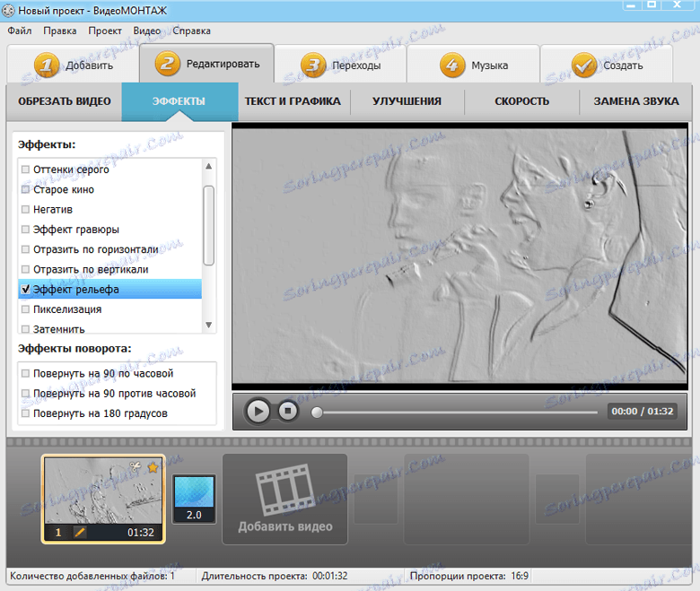
Task: Click the pencil edit icon on clip 1
Action: coord(80,532)
